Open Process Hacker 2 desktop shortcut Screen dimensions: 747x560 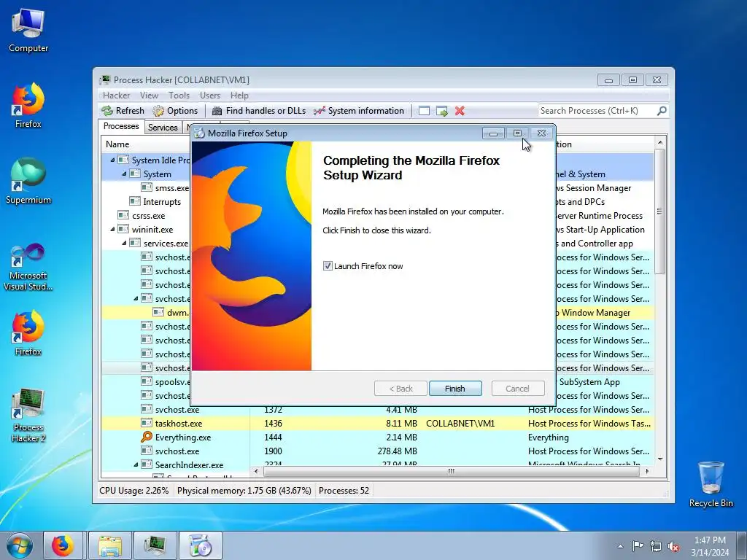click(x=28, y=415)
